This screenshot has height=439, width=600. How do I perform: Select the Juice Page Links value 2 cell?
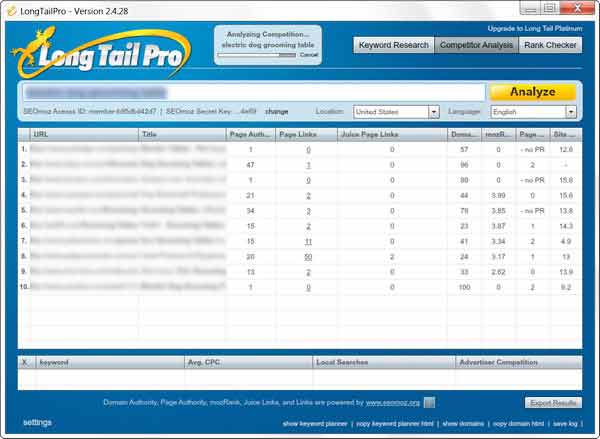click(x=392, y=257)
